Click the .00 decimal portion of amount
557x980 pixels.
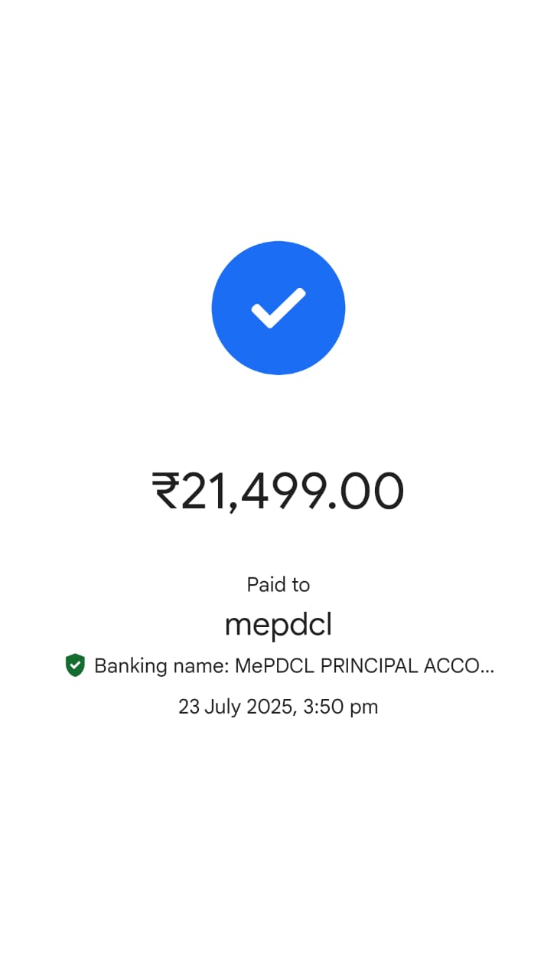pos(366,491)
